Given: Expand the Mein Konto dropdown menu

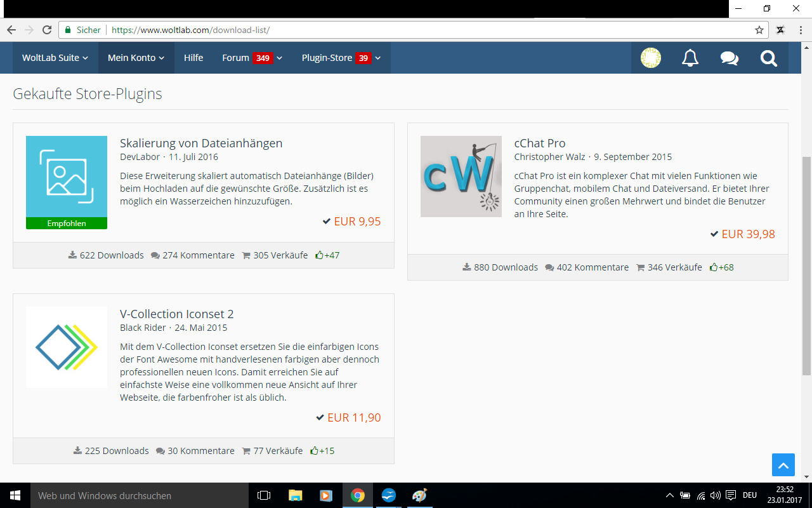Looking at the screenshot, I should 136,58.
